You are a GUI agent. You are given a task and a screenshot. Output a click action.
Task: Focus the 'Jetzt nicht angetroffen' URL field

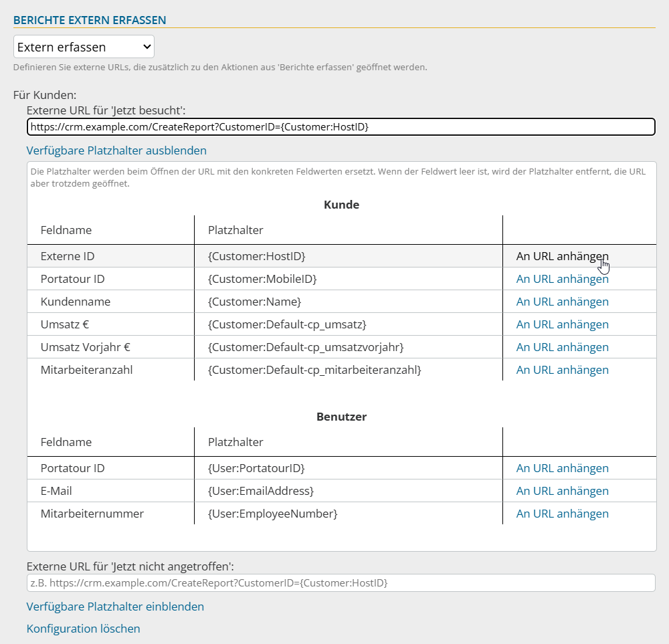tap(341, 582)
